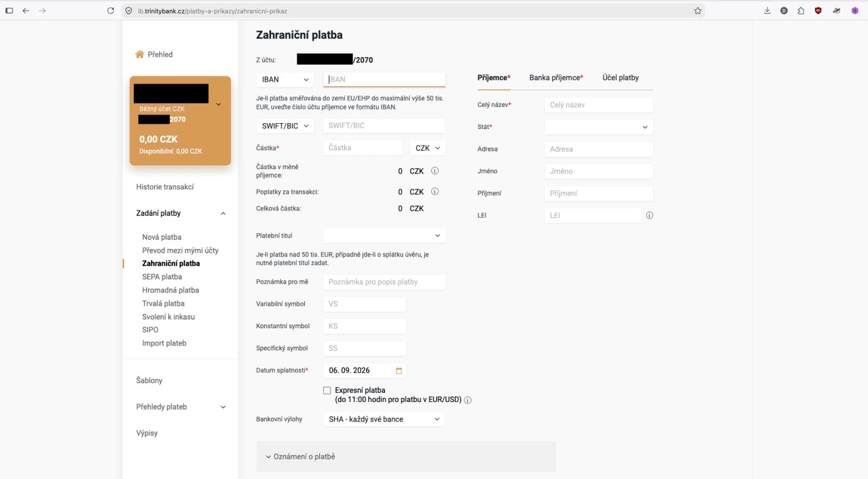Go to Nová platba
The width and height of the screenshot is (868, 479).
click(162, 237)
